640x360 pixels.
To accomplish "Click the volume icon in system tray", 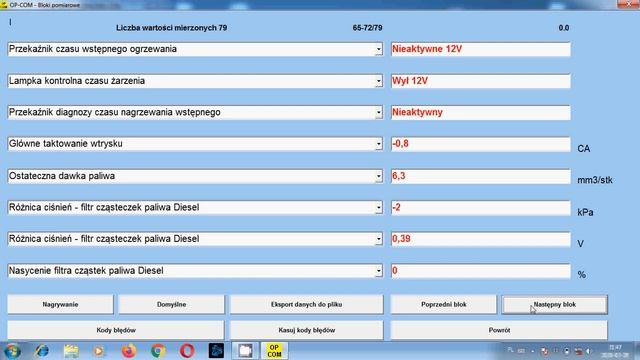I will (x=589, y=351).
